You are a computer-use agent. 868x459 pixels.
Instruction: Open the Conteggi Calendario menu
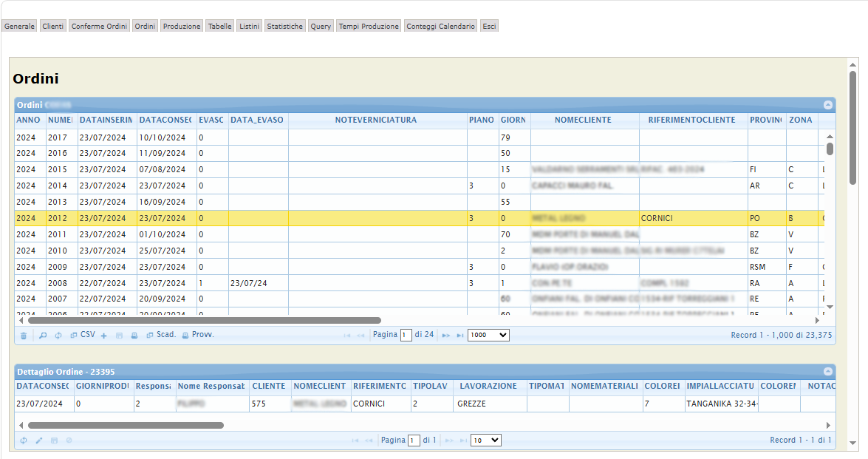point(440,26)
